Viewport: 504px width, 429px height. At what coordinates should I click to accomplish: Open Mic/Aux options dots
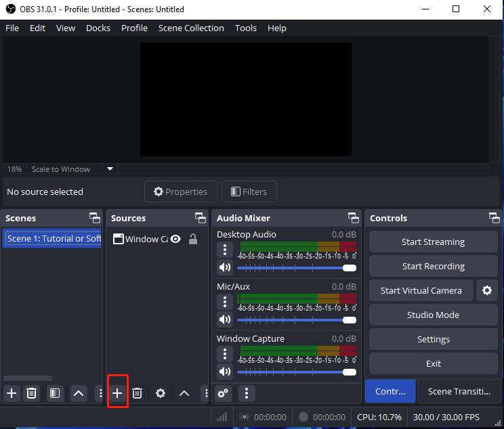click(x=225, y=302)
